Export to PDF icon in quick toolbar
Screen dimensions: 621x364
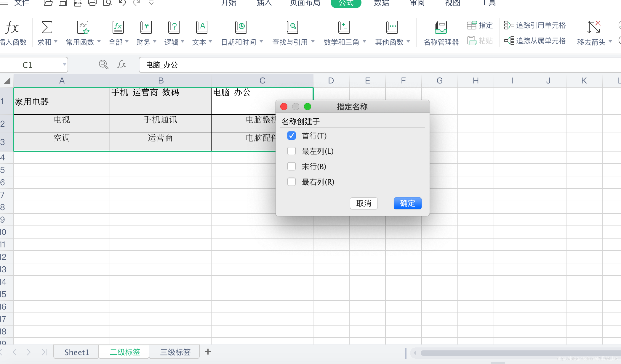(x=78, y=3)
